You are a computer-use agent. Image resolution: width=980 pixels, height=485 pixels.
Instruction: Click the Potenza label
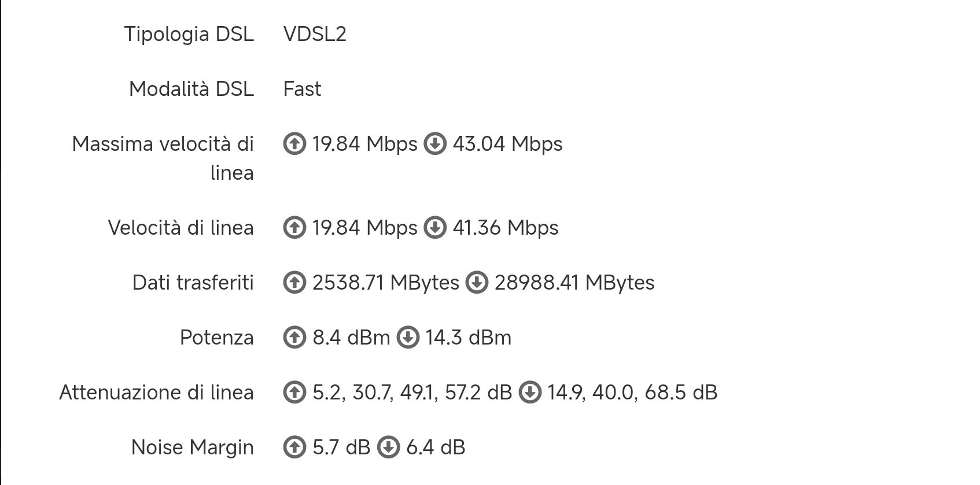click(217, 338)
